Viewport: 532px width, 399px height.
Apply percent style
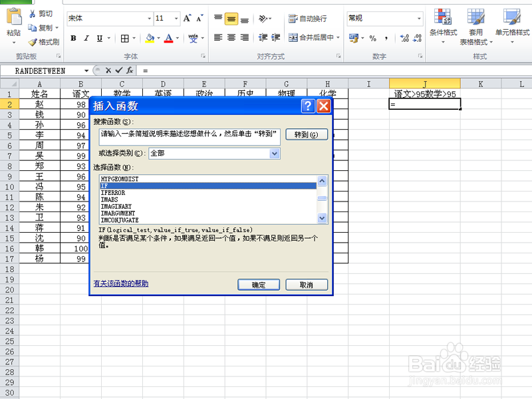pos(373,39)
